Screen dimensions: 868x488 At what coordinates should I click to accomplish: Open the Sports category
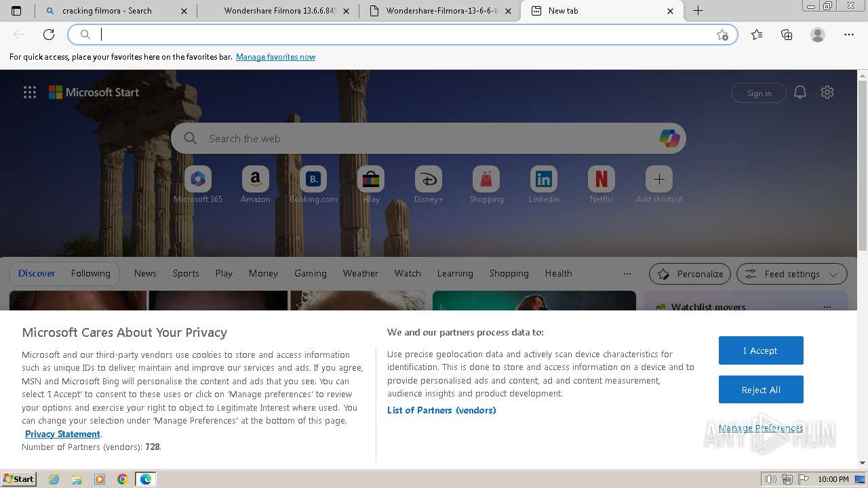pyautogui.click(x=186, y=273)
